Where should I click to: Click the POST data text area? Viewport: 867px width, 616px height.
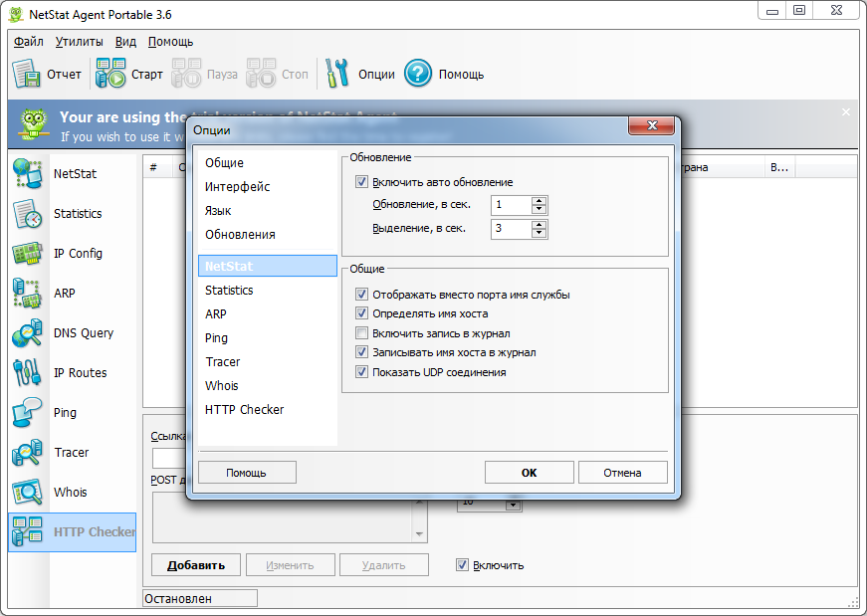282,519
